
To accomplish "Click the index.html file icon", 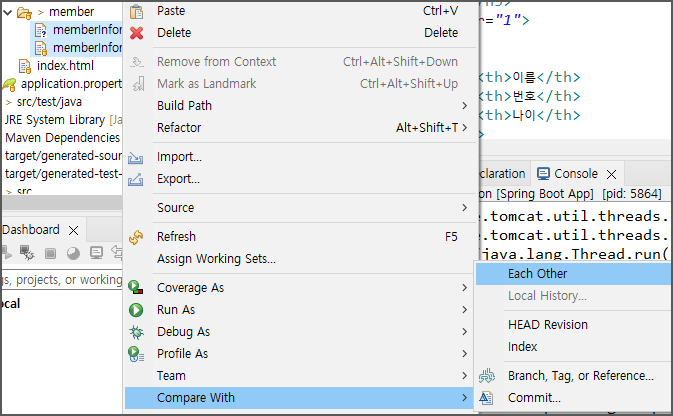I will point(24,67).
